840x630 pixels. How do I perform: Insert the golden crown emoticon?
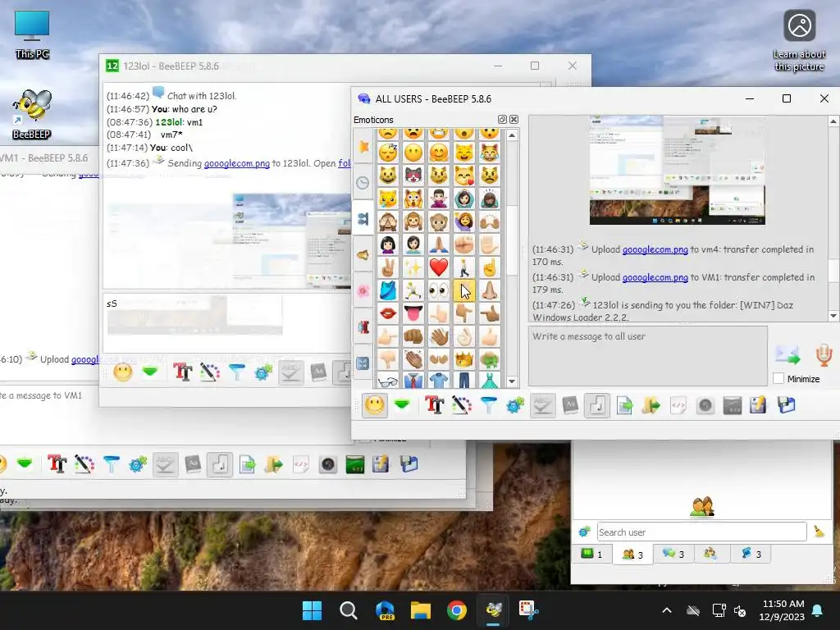point(464,359)
